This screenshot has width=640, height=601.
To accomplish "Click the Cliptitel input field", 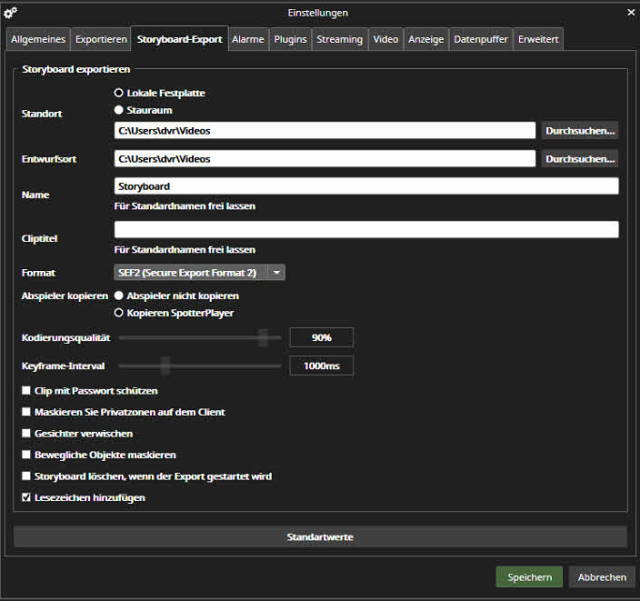I will coord(366,230).
